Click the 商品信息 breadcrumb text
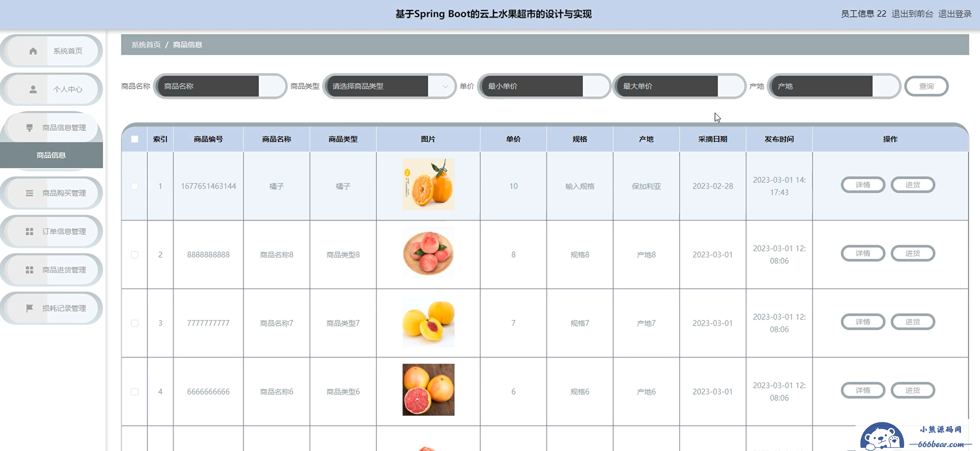The height and width of the screenshot is (451, 980). (x=188, y=45)
